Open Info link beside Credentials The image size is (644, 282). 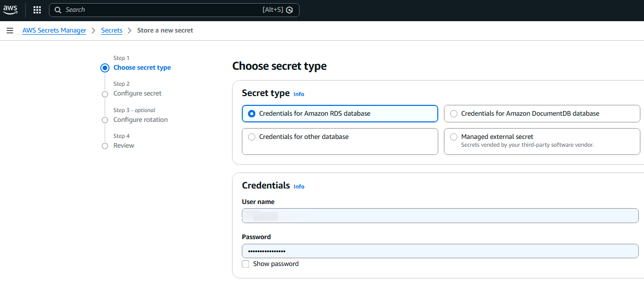tap(299, 186)
